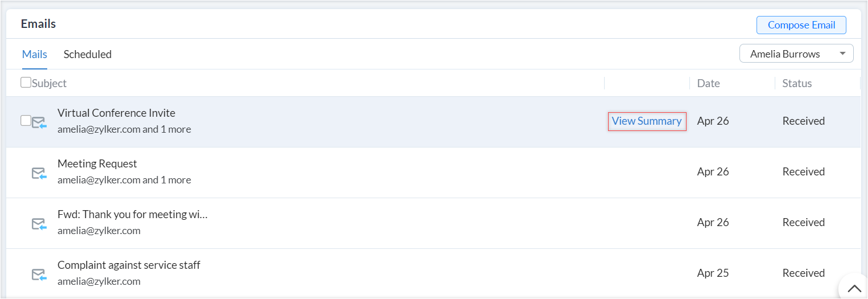
Task: Open the Complaint against service staff email
Action: point(129,265)
